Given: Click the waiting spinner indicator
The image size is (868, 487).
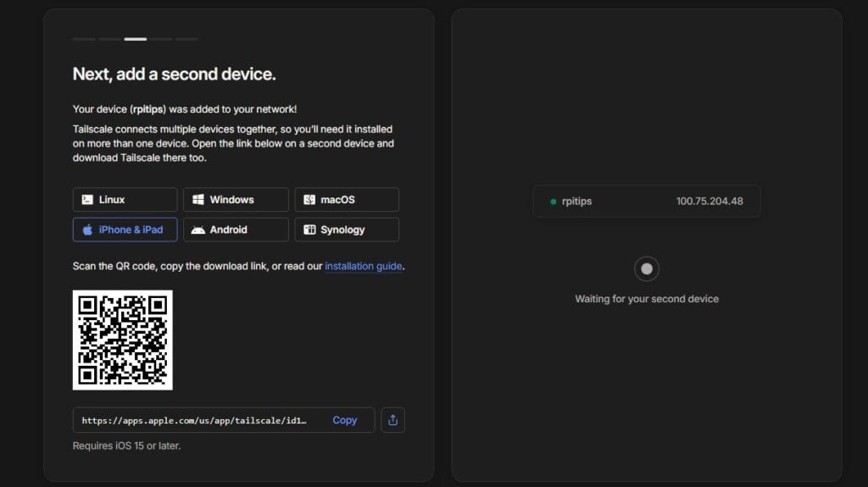Looking at the screenshot, I should (647, 269).
